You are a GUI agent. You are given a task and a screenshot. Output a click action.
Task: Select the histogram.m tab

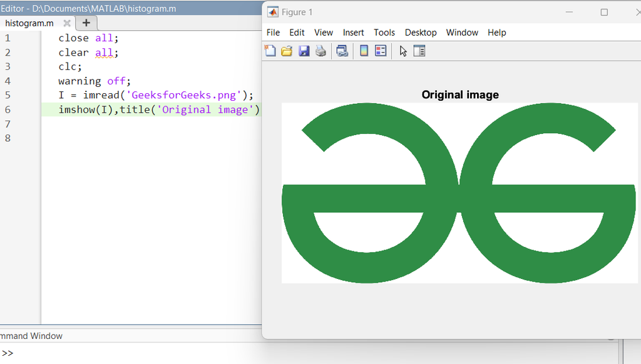point(29,23)
